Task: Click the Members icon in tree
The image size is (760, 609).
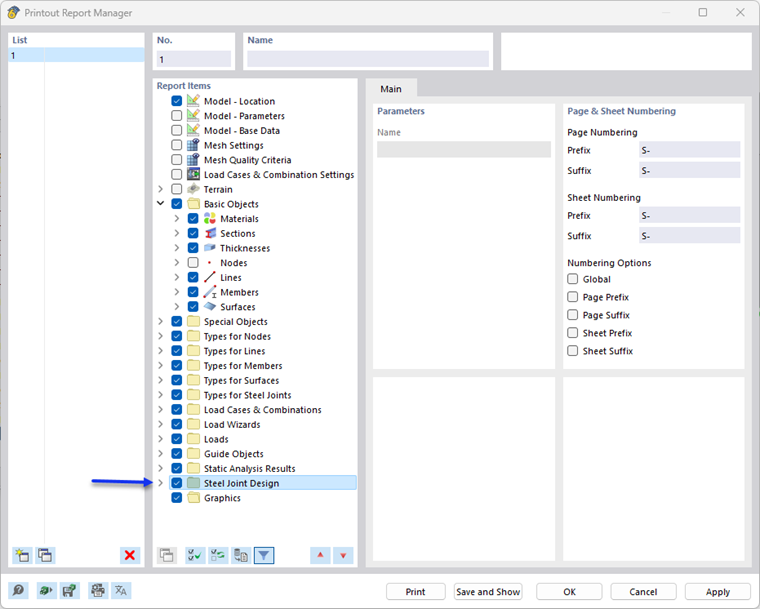Action: pos(209,292)
